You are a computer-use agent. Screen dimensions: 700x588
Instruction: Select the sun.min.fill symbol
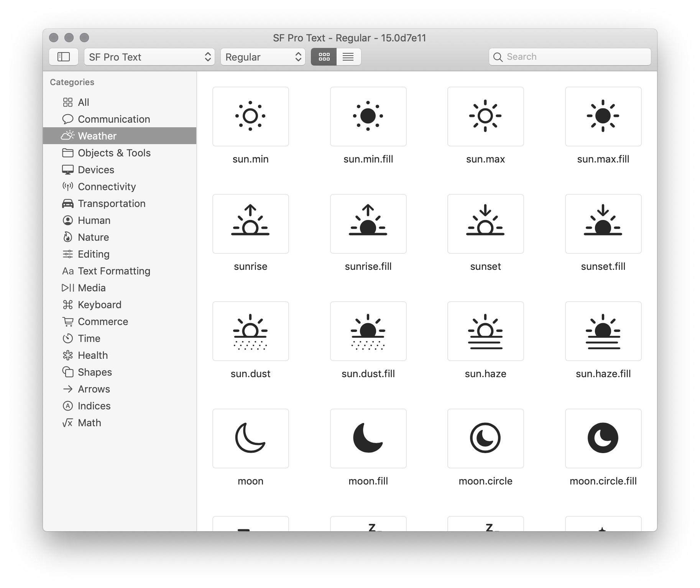click(x=368, y=116)
